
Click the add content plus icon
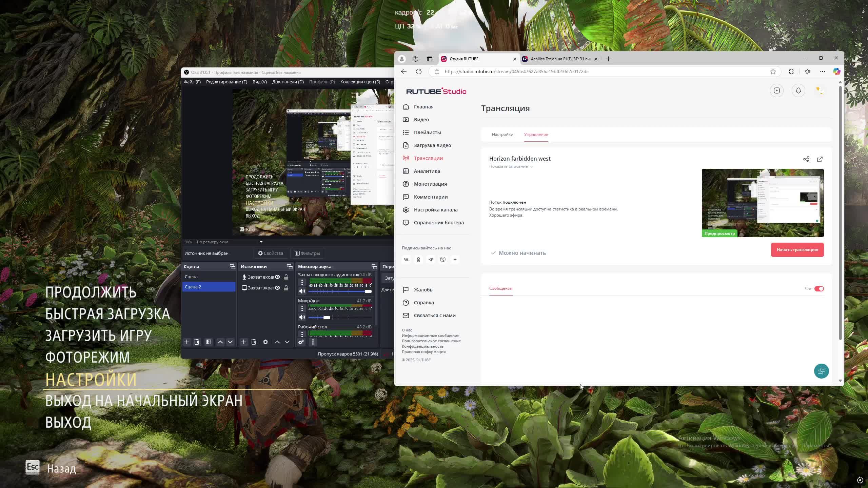[x=776, y=90]
